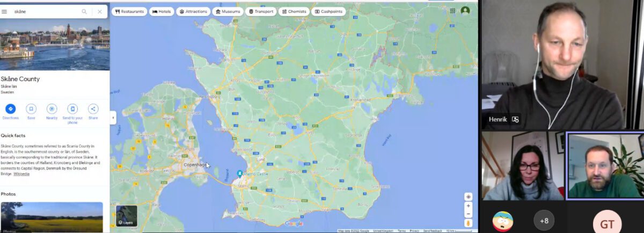644x233 pixels.
Task: Click the Nearby icon
Action: click(x=52, y=109)
